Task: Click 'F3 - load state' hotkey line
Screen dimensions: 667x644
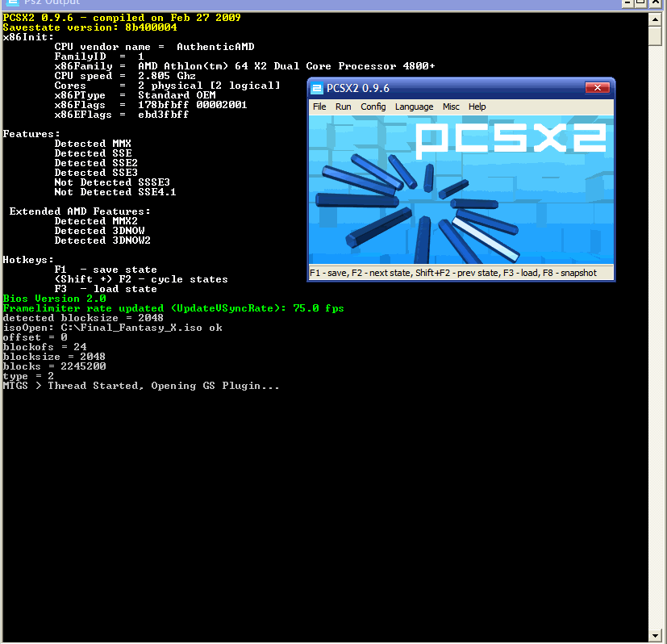Action: point(106,290)
